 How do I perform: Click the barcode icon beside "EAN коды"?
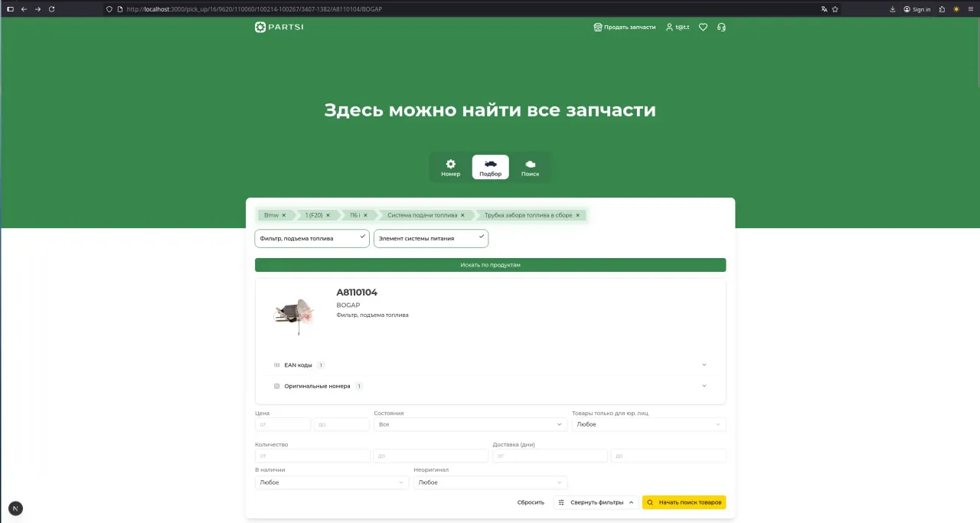[x=276, y=365]
